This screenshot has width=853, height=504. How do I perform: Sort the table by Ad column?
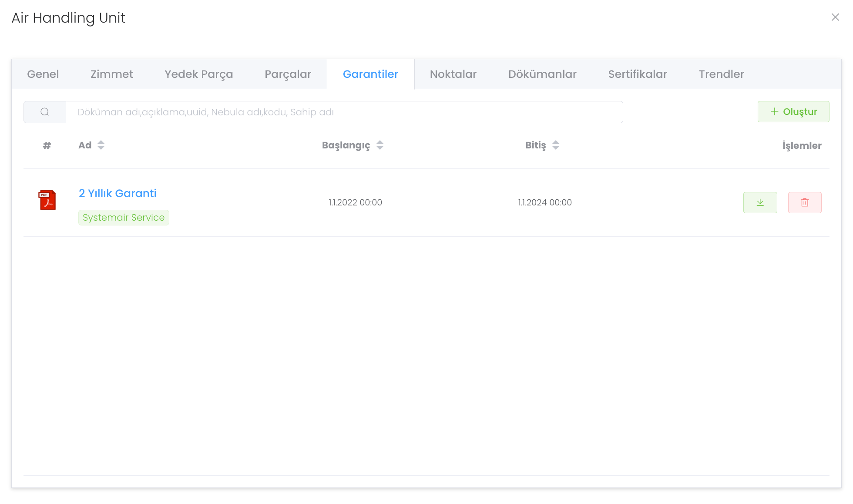pos(101,145)
